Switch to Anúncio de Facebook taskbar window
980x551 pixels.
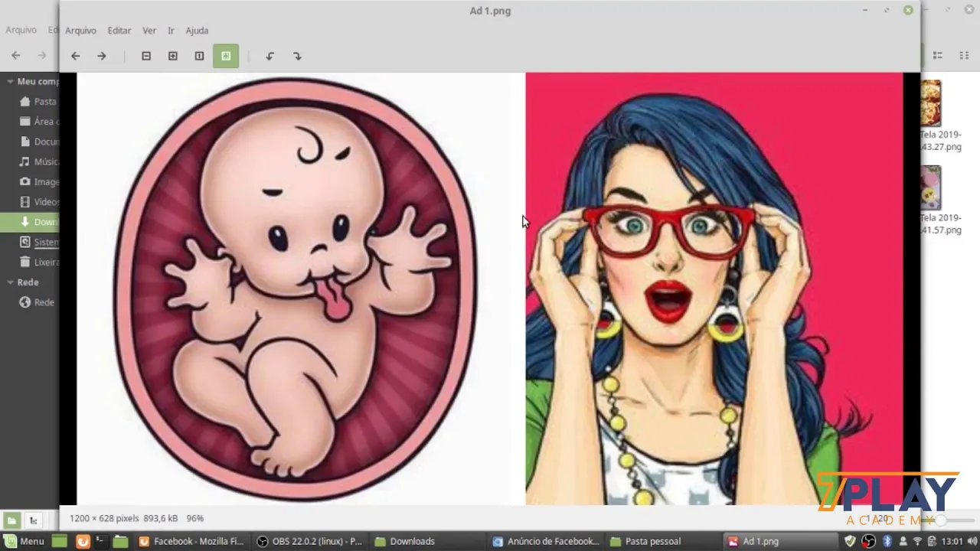(547, 541)
